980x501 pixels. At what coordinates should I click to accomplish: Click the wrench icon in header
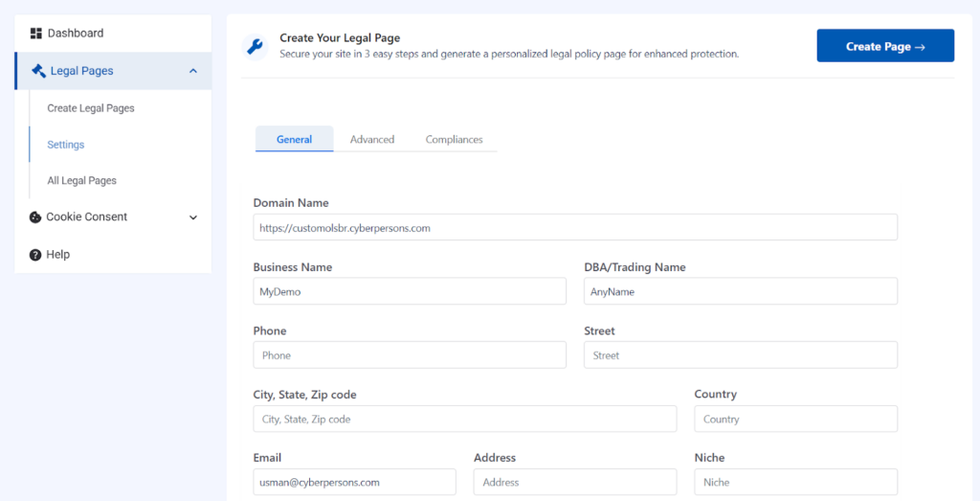(255, 46)
